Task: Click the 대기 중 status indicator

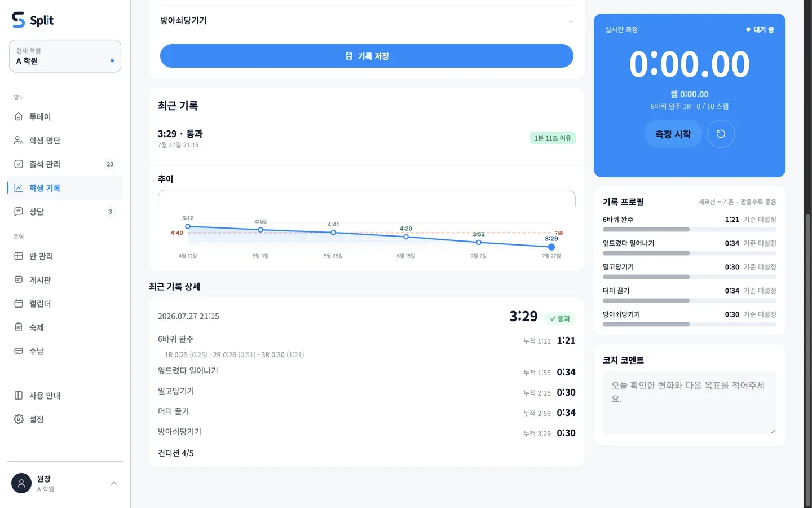Action: click(760, 29)
